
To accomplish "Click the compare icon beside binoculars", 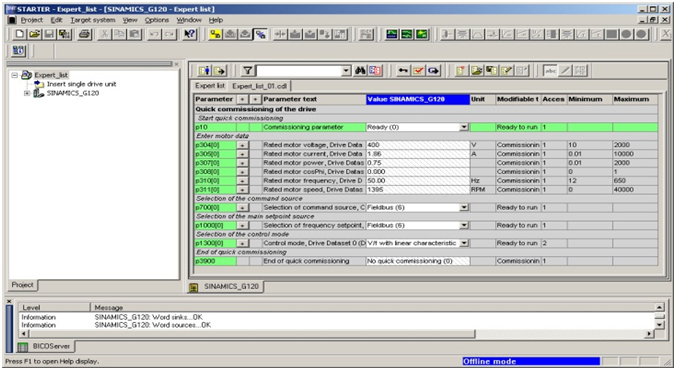I will pyautogui.click(x=375, y=71).
